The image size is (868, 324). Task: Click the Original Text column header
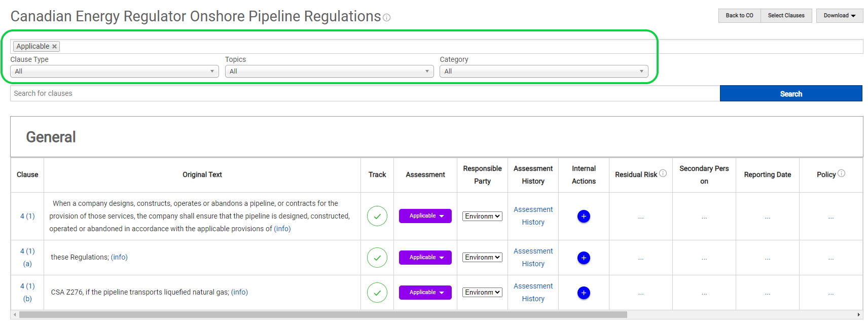202,174
